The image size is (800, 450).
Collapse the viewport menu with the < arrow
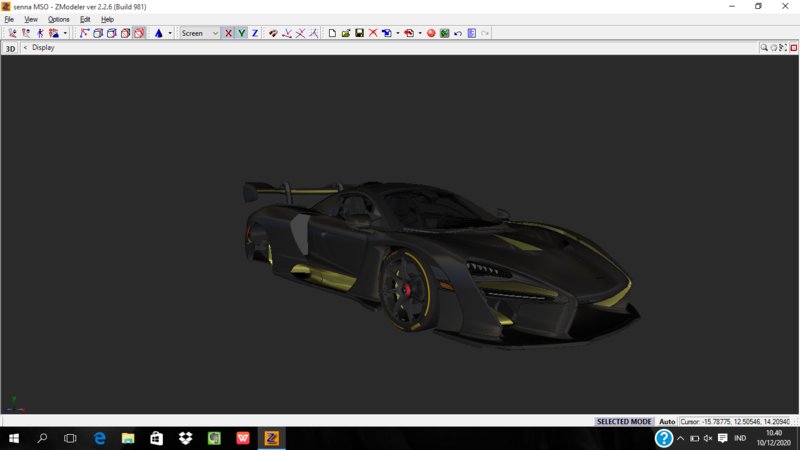click(x=26, y=47)
